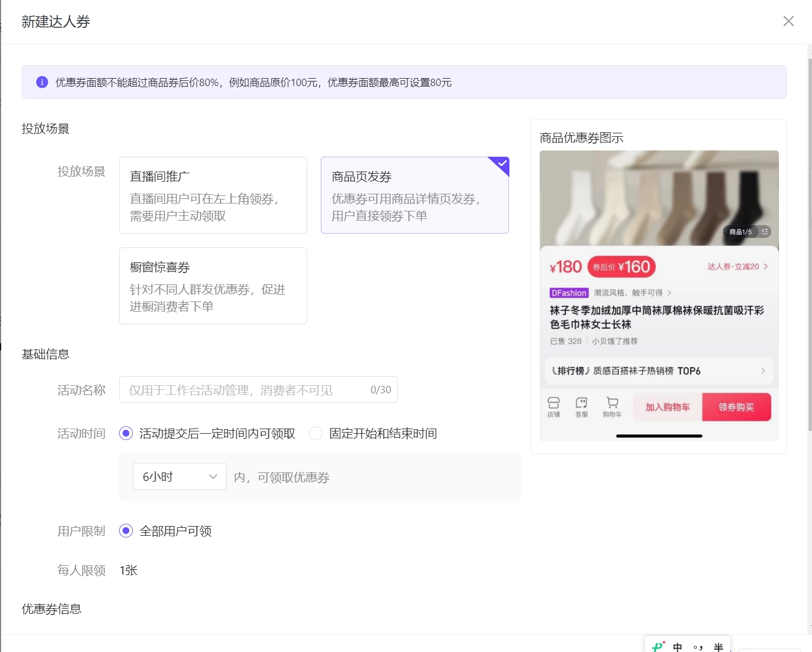Choose 固定开始和结束时间 for activity time
The image size is (812, 652).
pyautogui.click(x=315, y=433)
